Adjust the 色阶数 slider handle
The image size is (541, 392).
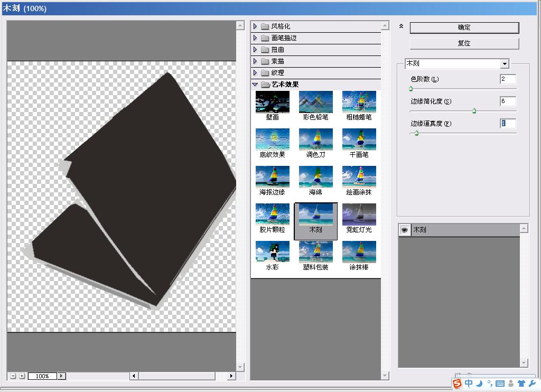click(x=411, y=89)
